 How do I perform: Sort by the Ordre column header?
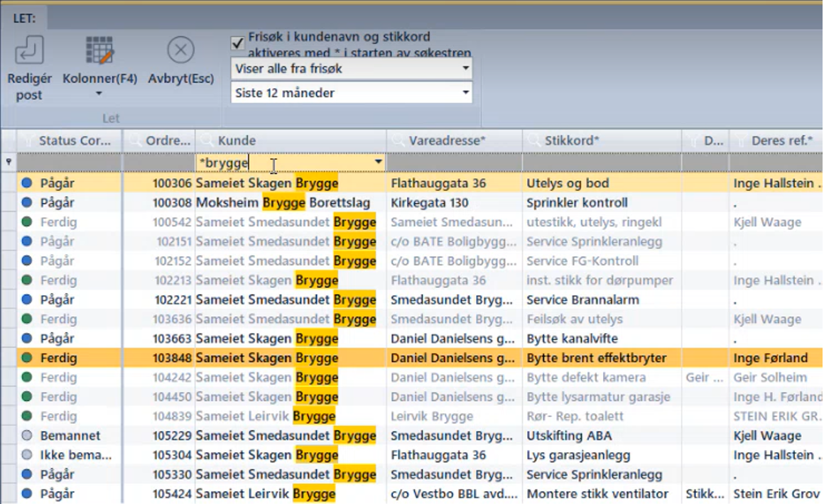click(168, 141)
